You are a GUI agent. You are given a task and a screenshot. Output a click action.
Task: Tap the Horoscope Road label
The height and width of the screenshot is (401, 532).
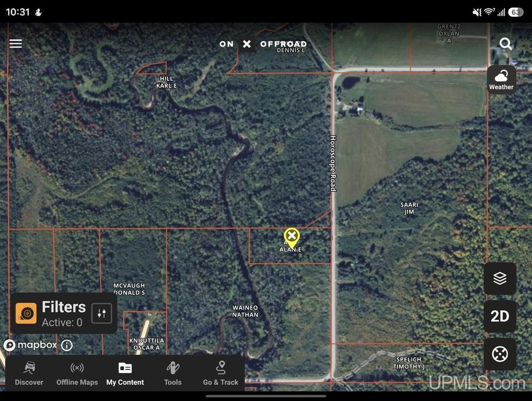click(333, 163)
